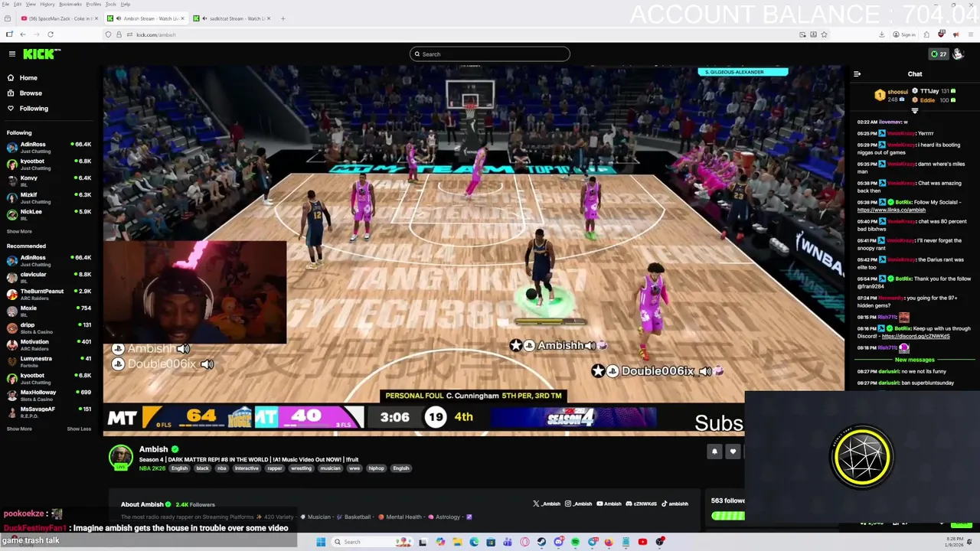Open NickLee channel in Following list
980x551 pixels.
[49, 214]
